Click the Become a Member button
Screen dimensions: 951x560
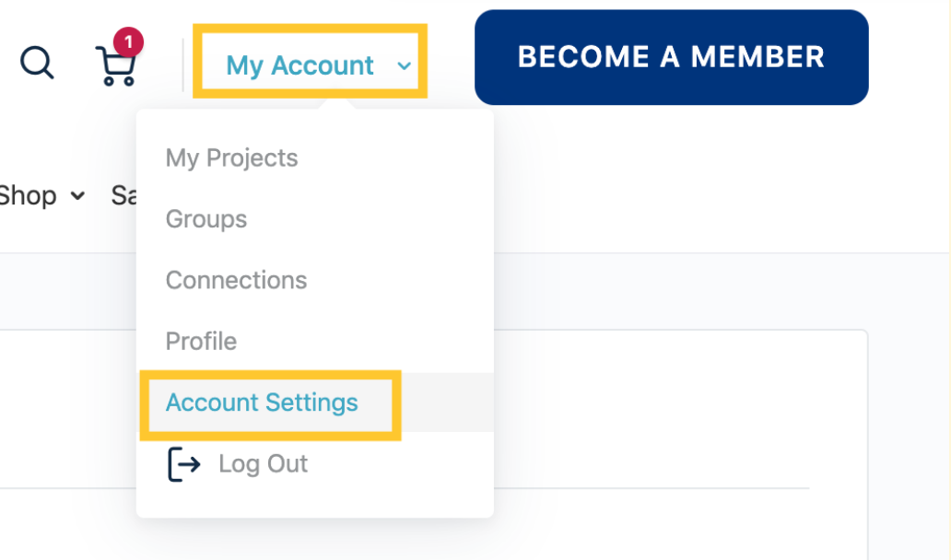672,57
